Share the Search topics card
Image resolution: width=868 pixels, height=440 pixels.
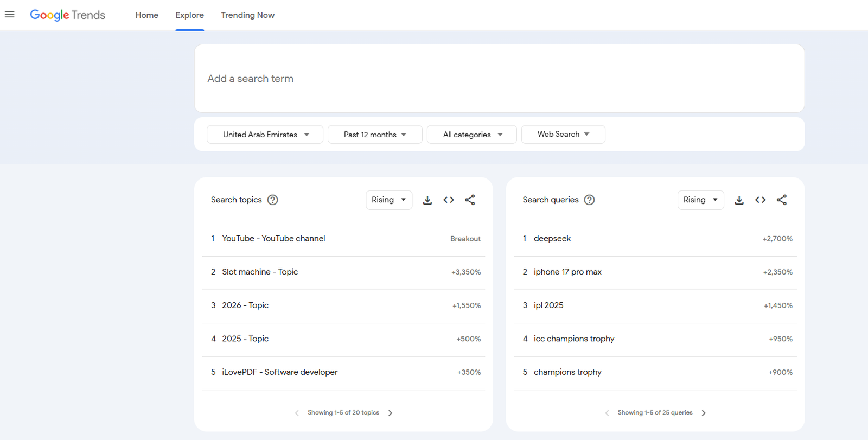470,200
